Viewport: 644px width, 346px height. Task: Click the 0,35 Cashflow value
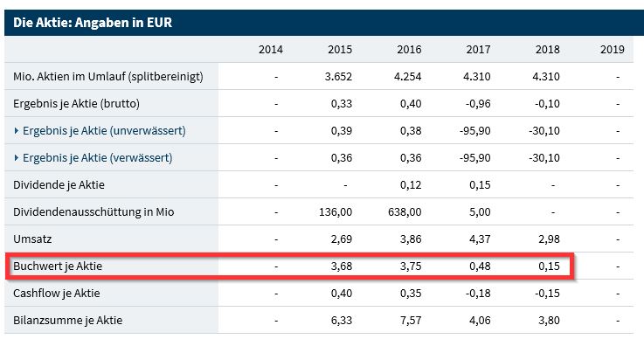[411, 293]
